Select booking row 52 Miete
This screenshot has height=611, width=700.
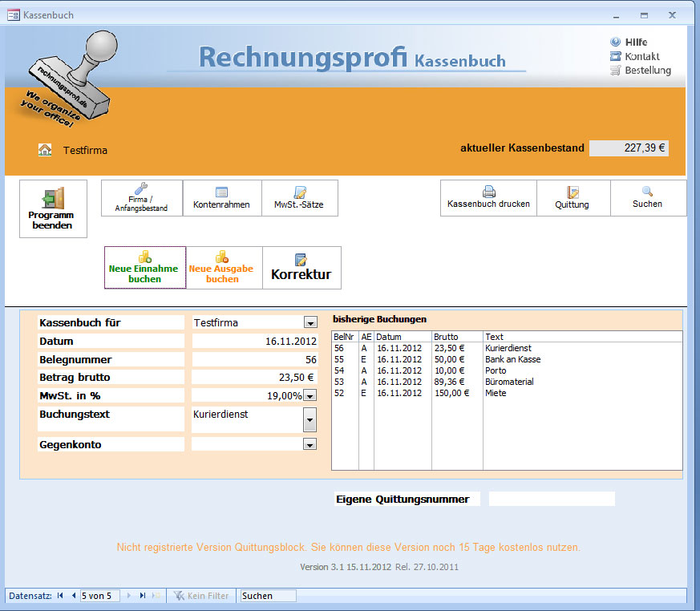pyautogui.click(x=507, y=393)
